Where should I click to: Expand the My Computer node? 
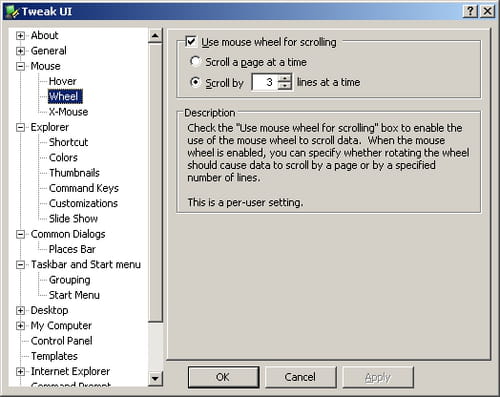click(20, 326)
